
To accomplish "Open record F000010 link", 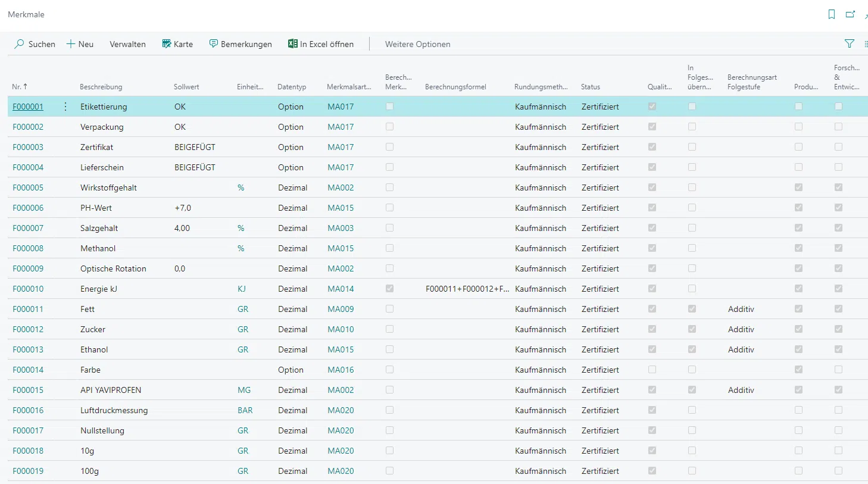I will click(28, 289).
